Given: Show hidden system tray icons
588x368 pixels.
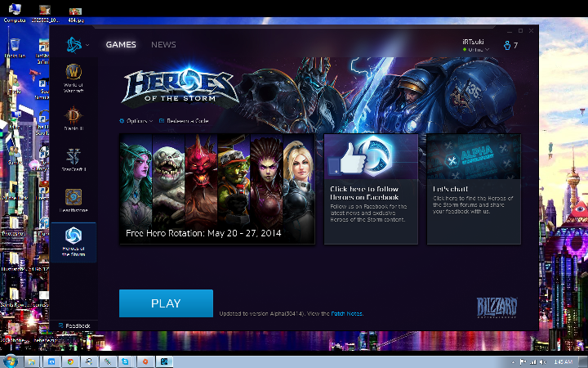Looking at the screenshot, I should pyautogui.click(x=514, y=362).
